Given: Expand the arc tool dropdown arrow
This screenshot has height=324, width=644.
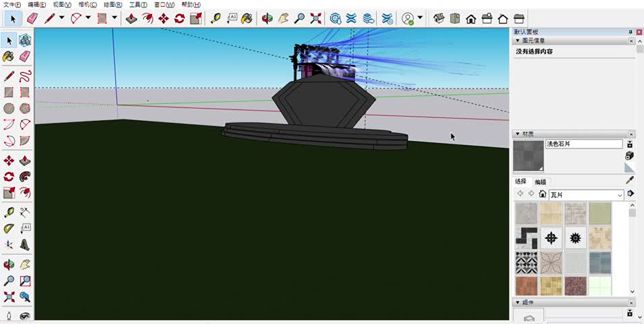Looking at the screenshot, I should [88, 18].
